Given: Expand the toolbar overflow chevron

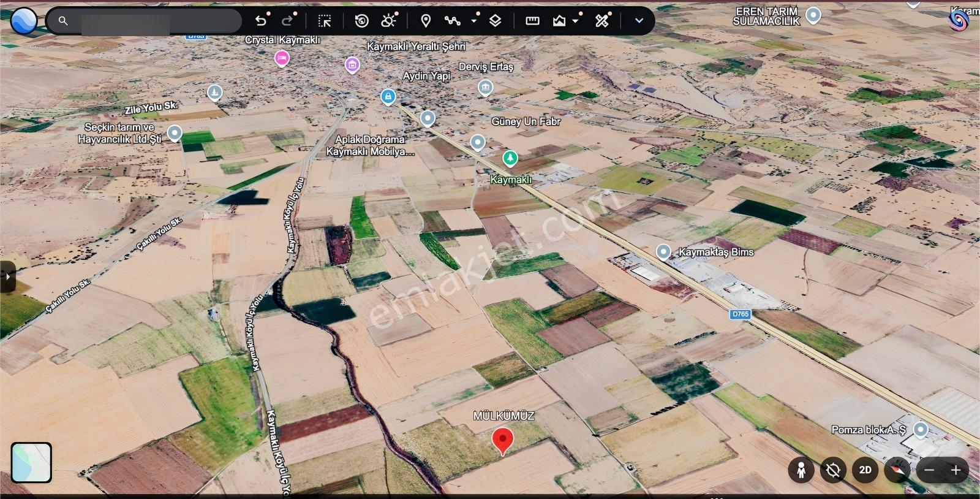Looking at the screenshot, I should (639, 21).
